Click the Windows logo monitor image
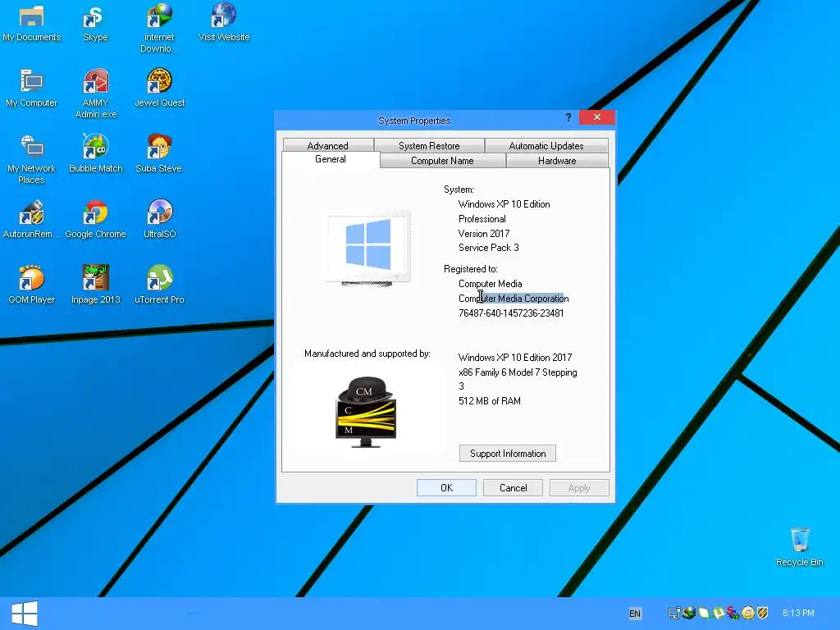Viewport: 840px width, 630px height. click(x=368, y=248)
